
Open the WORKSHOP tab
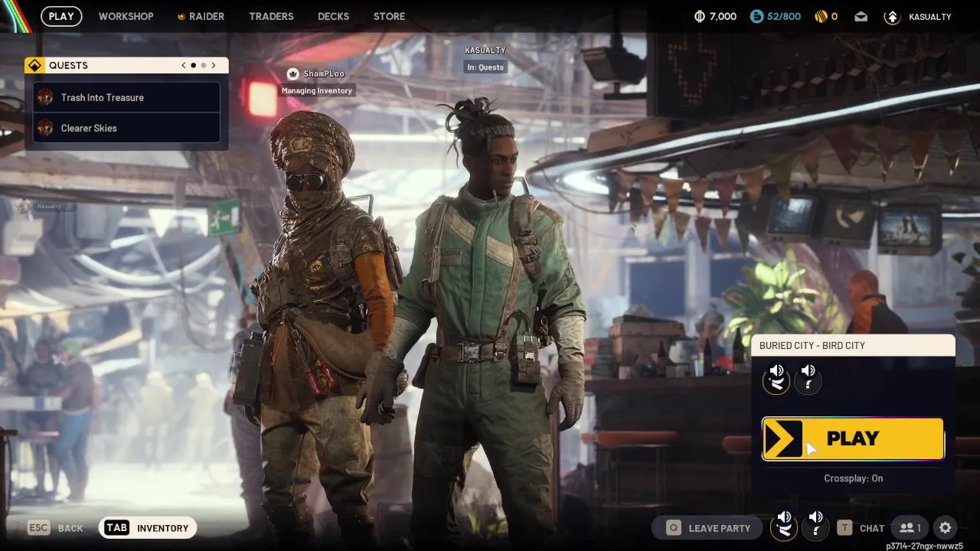(x=126, y=16)
